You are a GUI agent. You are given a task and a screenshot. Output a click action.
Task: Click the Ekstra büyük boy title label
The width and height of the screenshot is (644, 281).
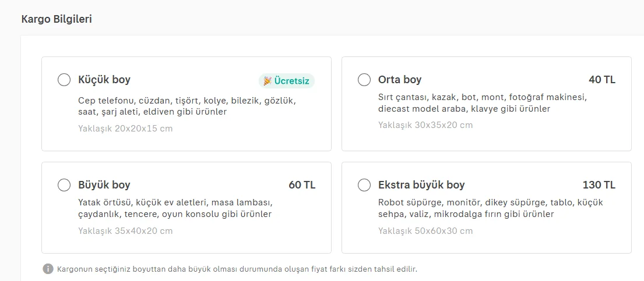[x=421, y=185]
